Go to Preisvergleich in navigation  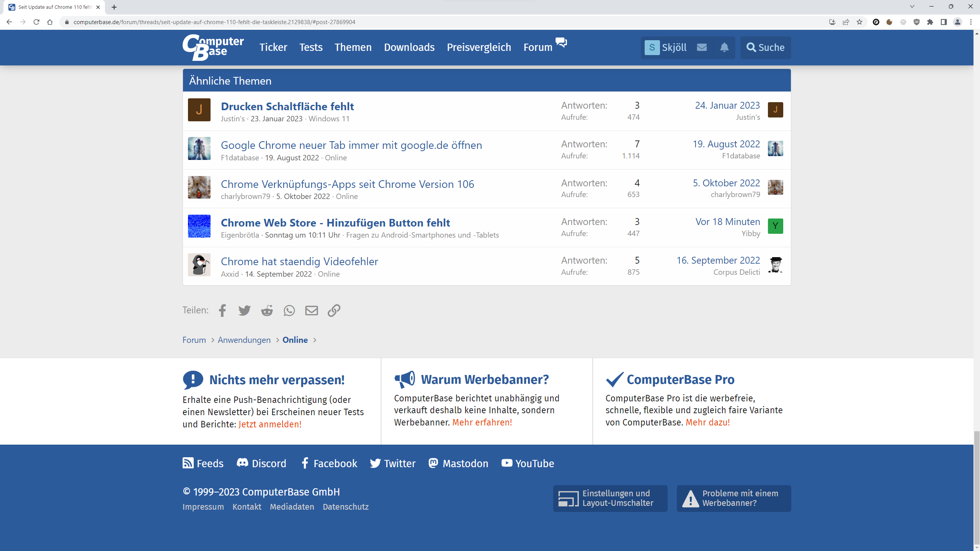[x=479, y=47]
